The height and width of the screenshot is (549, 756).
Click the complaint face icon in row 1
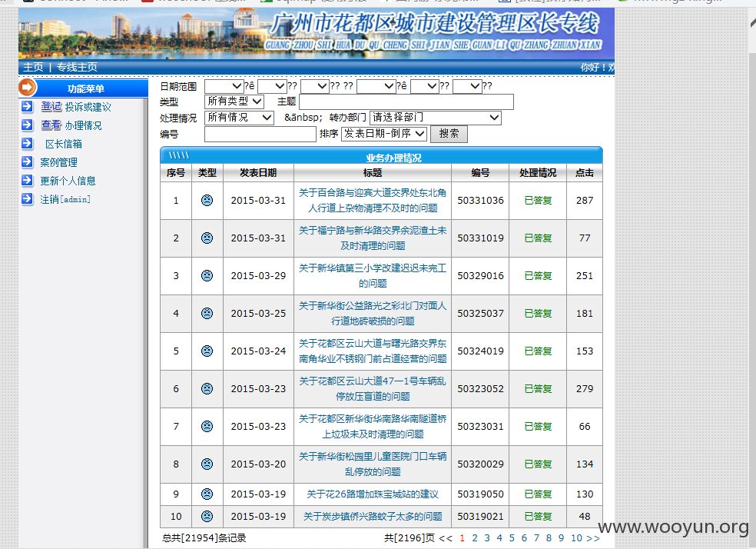[207, 200]
